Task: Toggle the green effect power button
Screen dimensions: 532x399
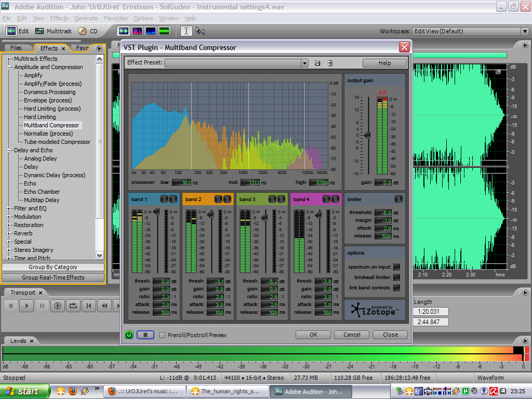Action: [129, 335]
